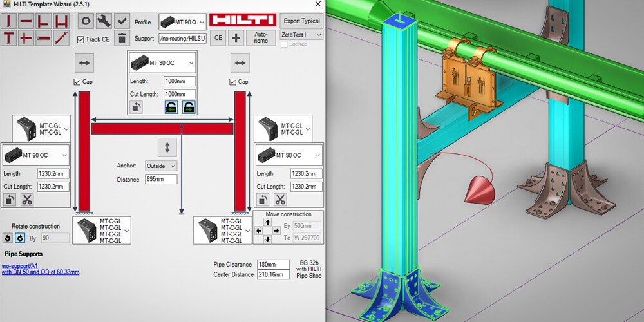
Task: Click the Support path input field
Action: [x=182, y=39]
